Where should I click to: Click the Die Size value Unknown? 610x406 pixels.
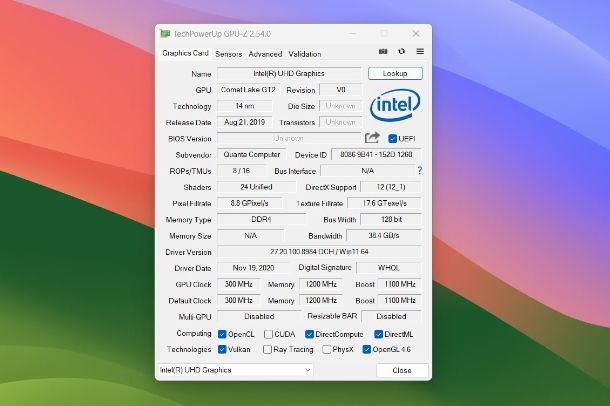(340, 106)
